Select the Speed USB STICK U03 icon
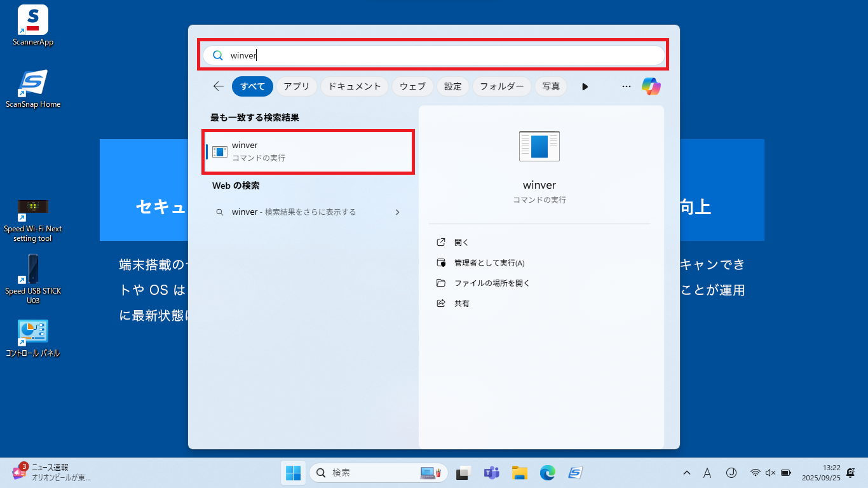The image size is (868, 488). [x=33, y=280]
